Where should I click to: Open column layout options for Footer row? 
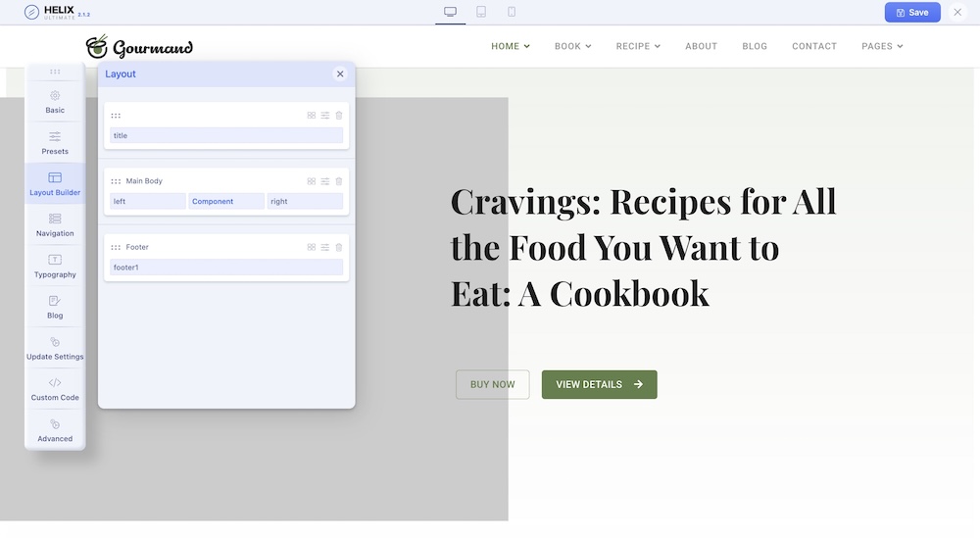coord(312,248)
